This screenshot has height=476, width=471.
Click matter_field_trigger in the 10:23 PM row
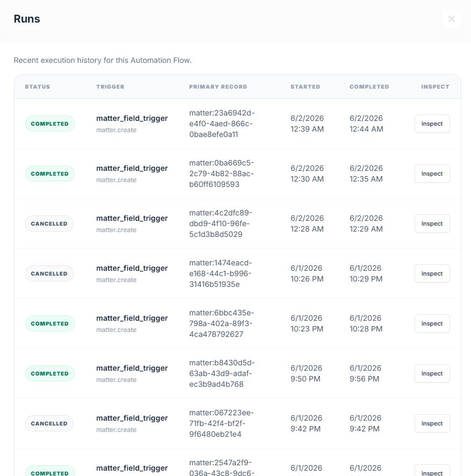tap(132, 318)
